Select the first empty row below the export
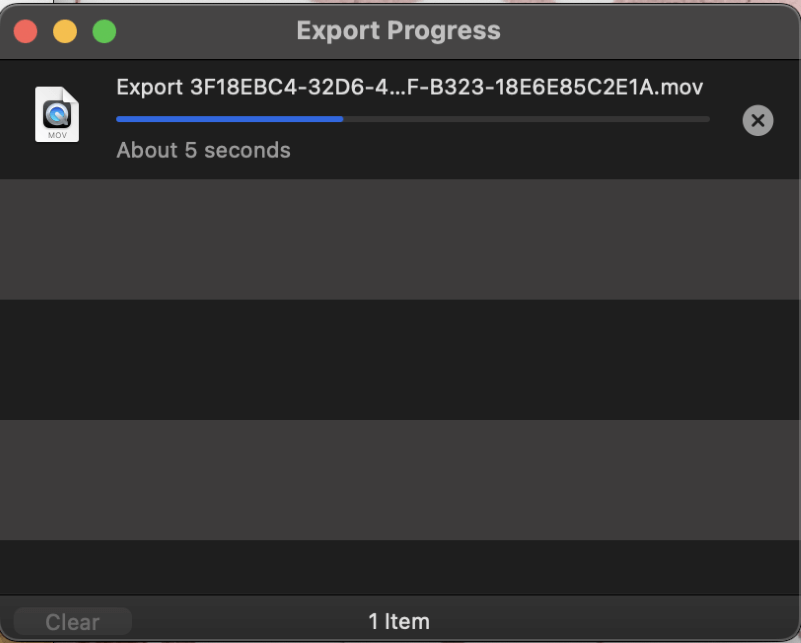801x643 pixels. tap(400, 239)
